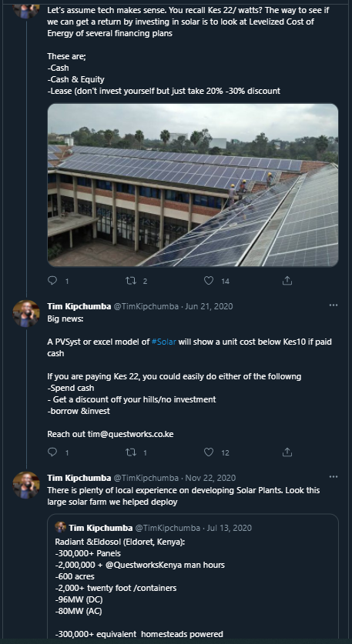Open the #Solar hashtag link

click(163, 342)
